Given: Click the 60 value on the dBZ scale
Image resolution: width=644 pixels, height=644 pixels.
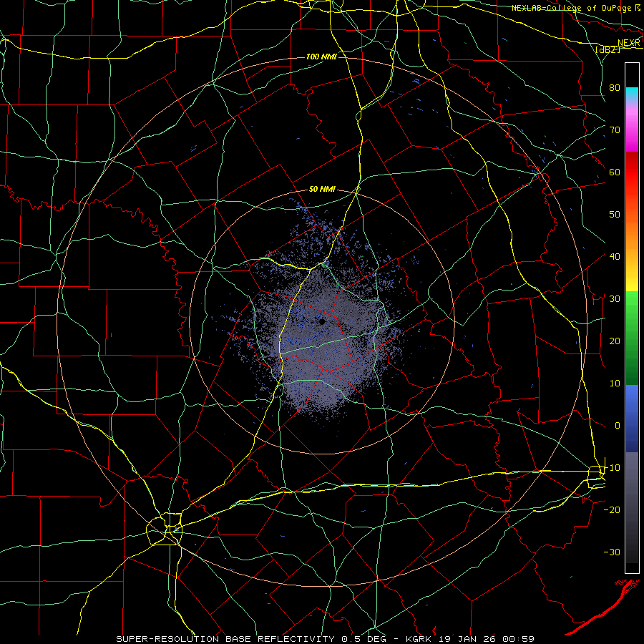Looking at the screenshot, I should [615, 172].
